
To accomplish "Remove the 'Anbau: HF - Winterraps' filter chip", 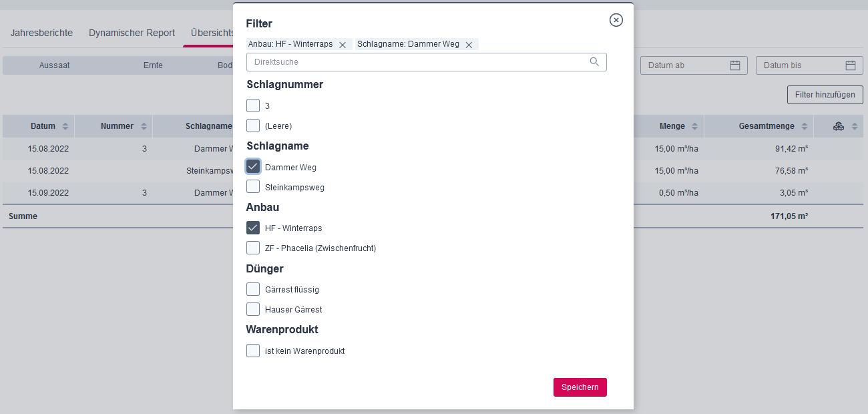I will (343, 45).
